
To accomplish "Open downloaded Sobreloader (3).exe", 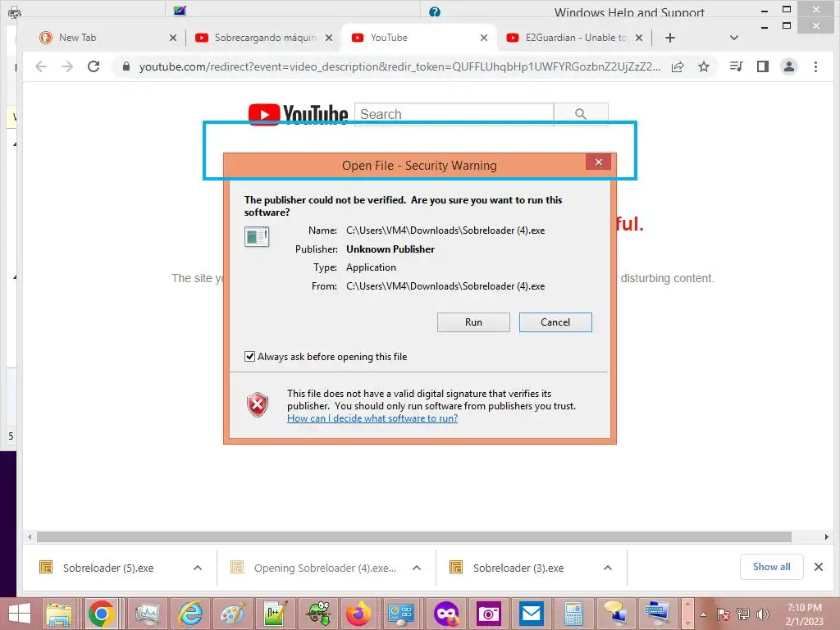I will pos(518,568).
